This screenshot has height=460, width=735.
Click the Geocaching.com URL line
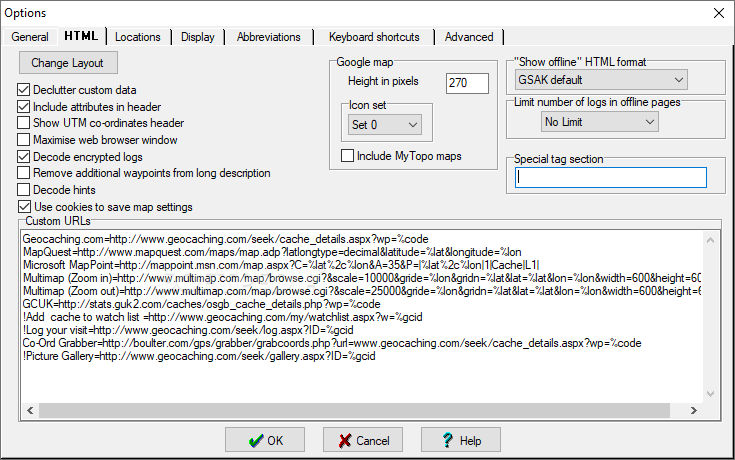225,239
